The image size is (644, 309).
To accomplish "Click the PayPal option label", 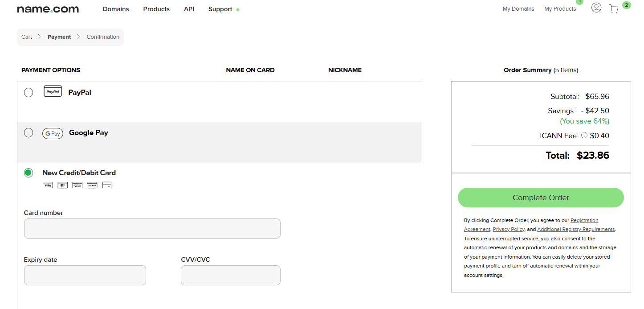I will pos(80,93).
